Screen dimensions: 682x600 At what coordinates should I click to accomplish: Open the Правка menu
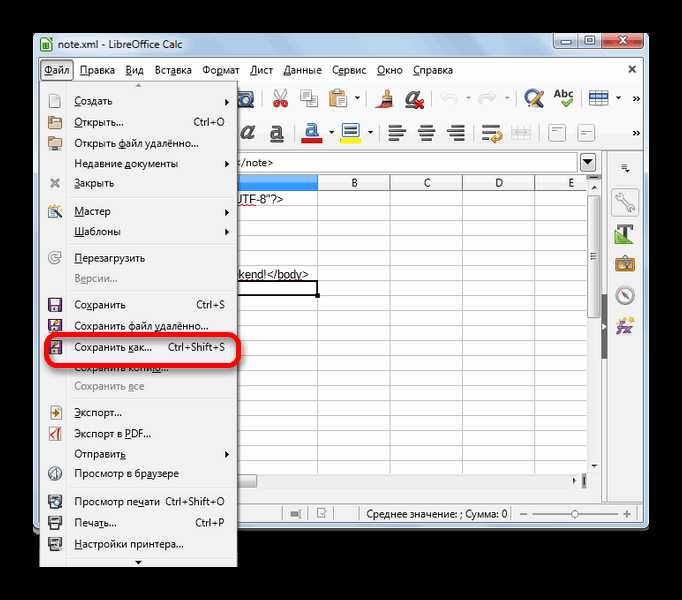97,70
